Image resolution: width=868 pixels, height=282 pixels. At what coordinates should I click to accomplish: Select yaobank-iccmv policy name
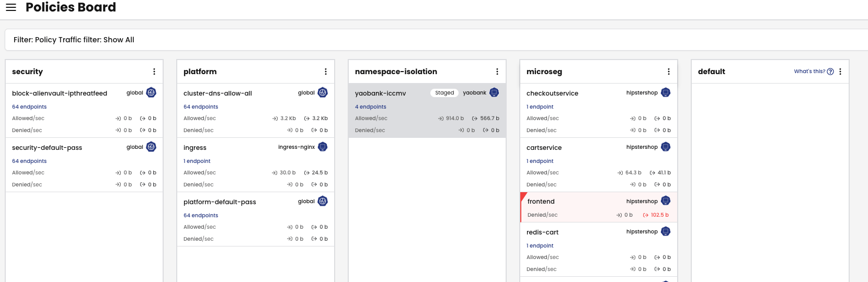point(381,93)
